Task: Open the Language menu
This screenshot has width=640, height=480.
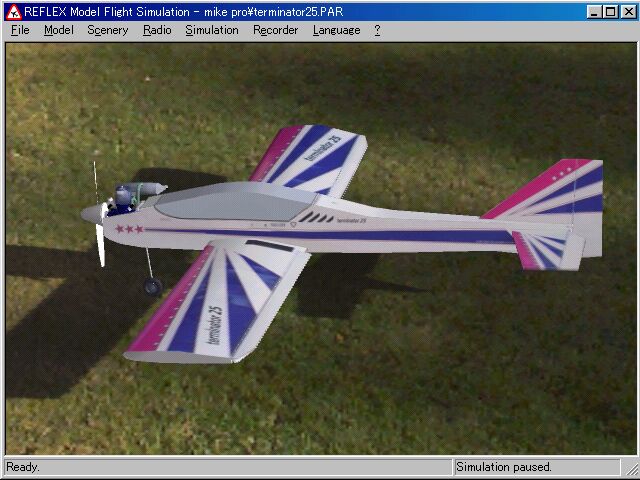Action: [336, 30]
